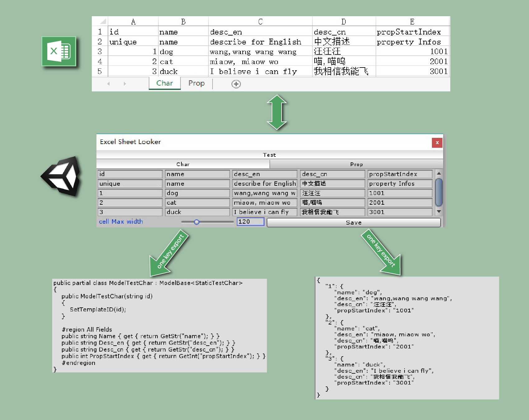Image resolution: width=529 pixels, height=420 pixels.
Task: Click Excel cell 'miaow, miaow wo'
Action: coord(260,62)
